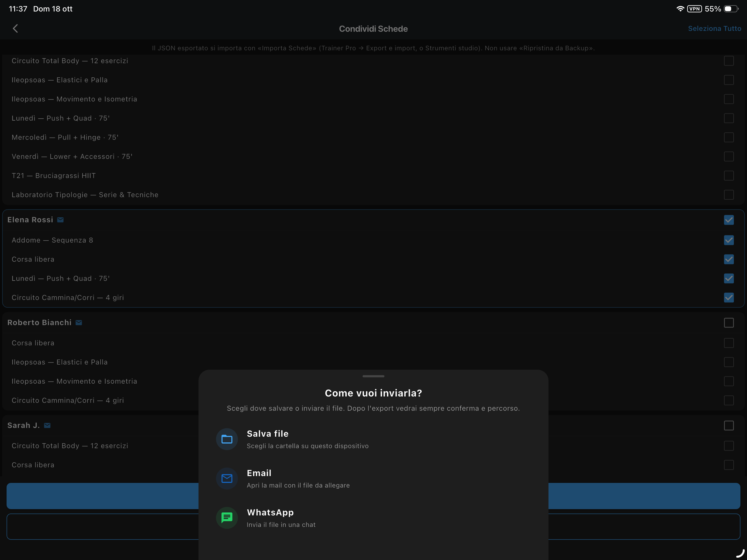
Task: Tap row Addome — Sequenza 8
Action: [373, 240]
